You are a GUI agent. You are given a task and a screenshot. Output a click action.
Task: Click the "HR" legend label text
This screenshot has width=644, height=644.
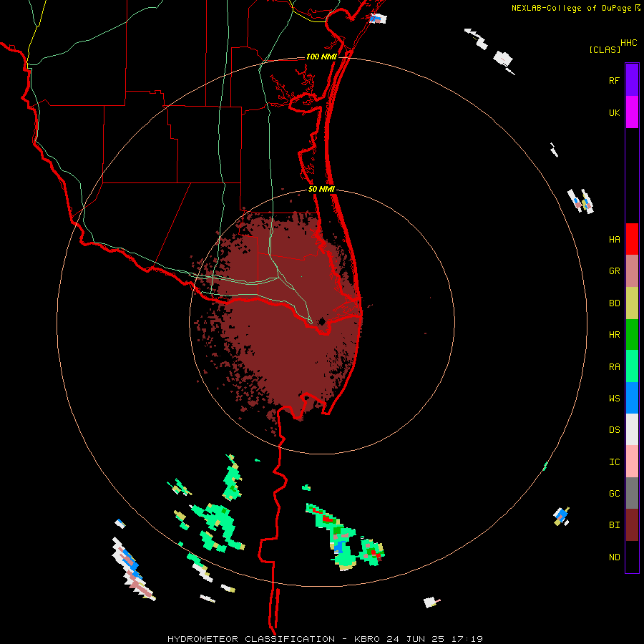(x=614, y=335)
